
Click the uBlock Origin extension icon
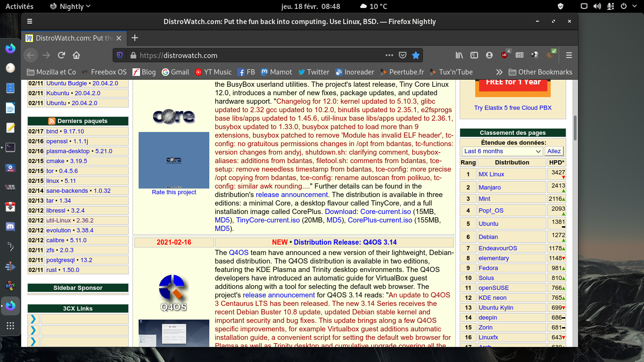tap(504, 55)
